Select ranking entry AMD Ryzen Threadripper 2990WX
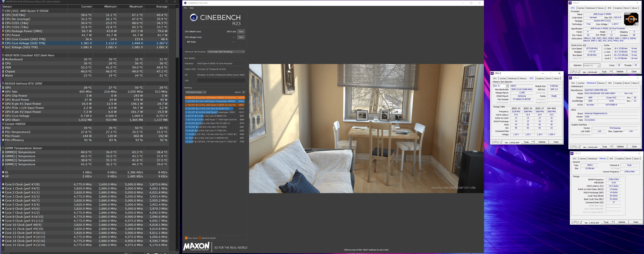 click(215, 101)
